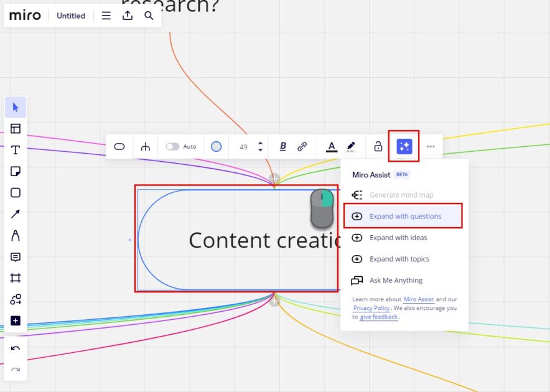Open the Comment tool
This screenshot has width=550, height=392.
point(15,258)
